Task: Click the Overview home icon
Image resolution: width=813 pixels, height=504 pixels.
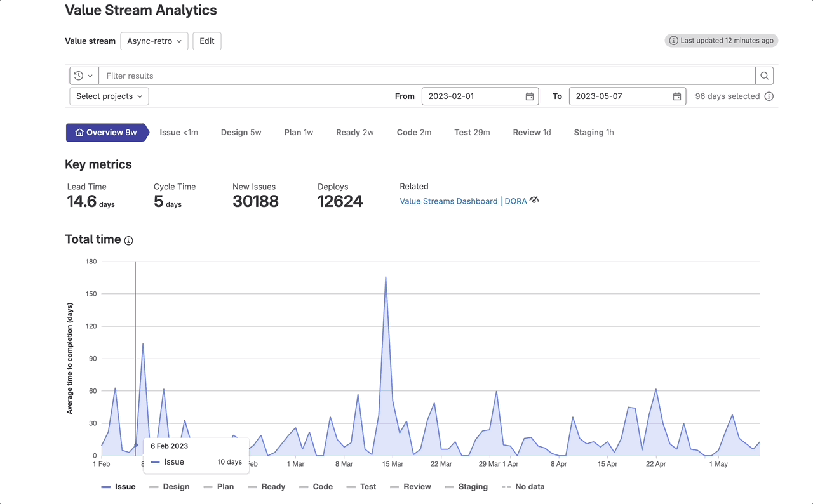Action: (79, 133)
